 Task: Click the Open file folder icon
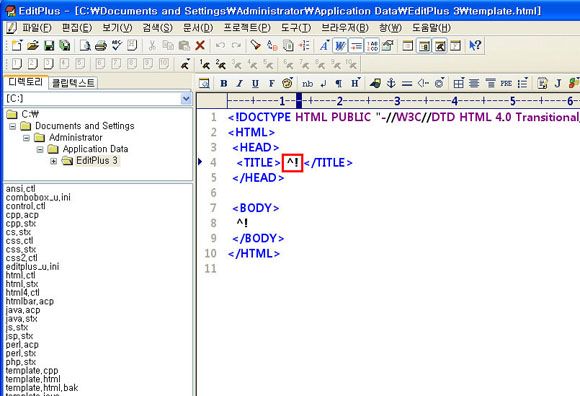(x=33, y=46)
